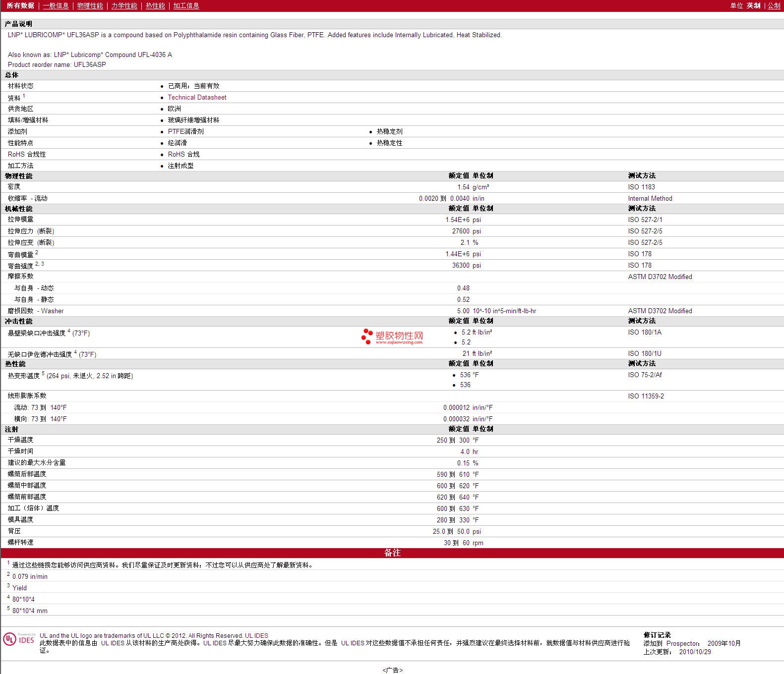Click 弯曲模量 value 1.44E+6
This screenshot has height=674, width=784.
[457, 254]
